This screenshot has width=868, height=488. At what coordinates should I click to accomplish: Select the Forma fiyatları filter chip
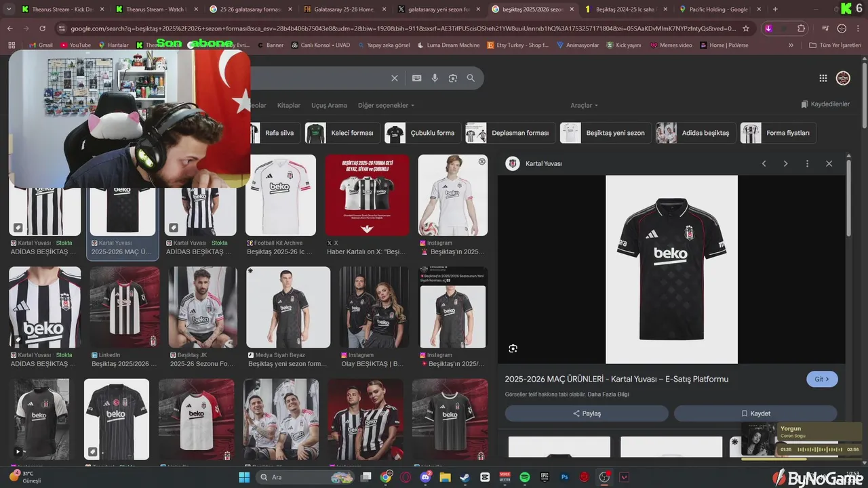[778, 133]
